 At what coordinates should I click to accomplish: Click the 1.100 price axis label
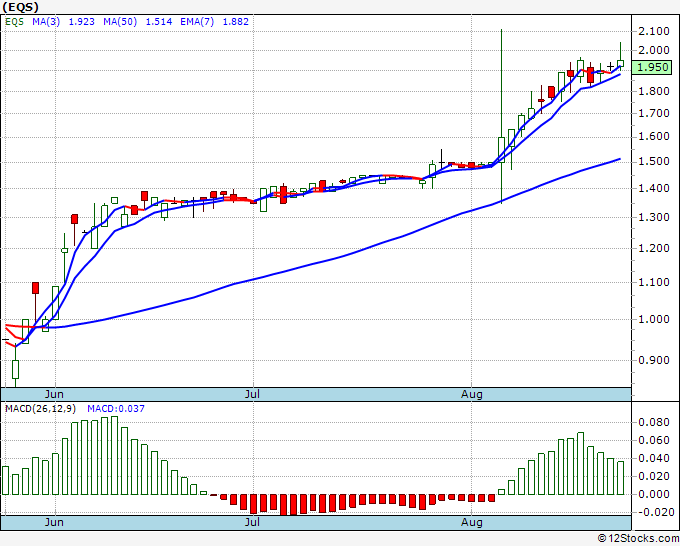[654, 282]
